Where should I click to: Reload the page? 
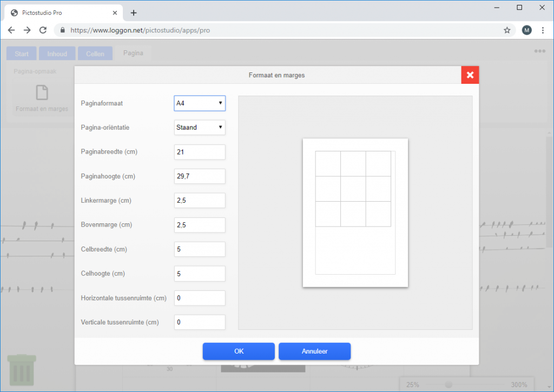(x=43, y=30)
